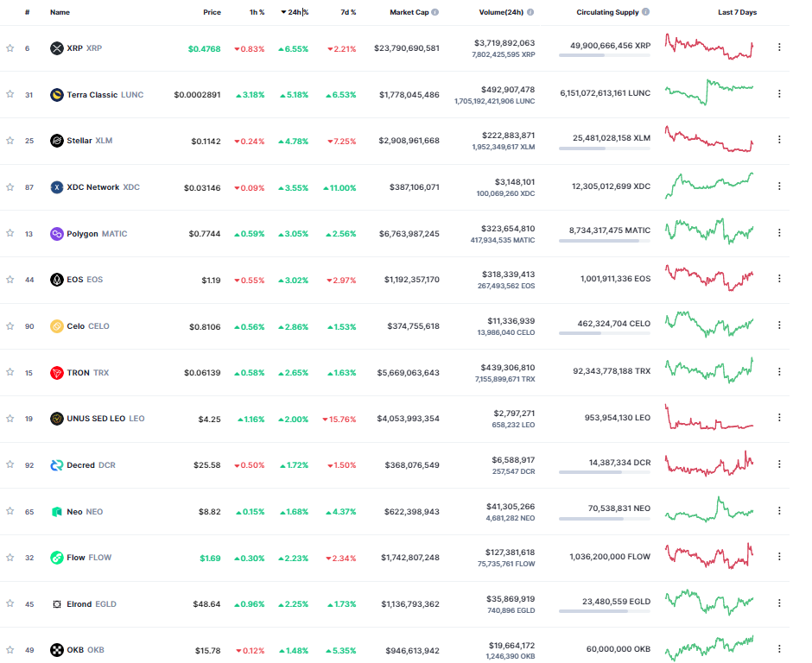This screenshot has height=663, width=812.
Task: Open the EOS row kebab menu
Action: pyautogui.click(x=779, y=279)
